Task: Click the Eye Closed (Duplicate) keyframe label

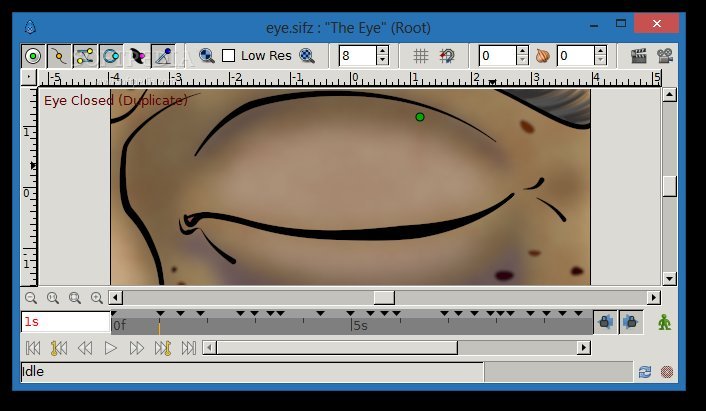Action: (x=116, y=100)
